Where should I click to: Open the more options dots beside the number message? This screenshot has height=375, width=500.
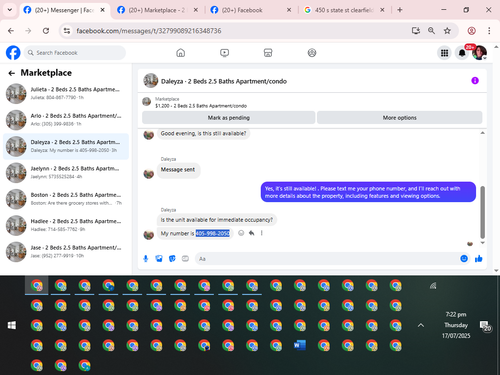point(262,233)
